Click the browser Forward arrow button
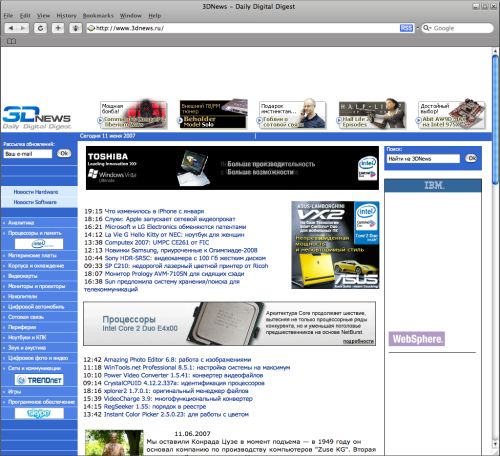 coord(23,28)
